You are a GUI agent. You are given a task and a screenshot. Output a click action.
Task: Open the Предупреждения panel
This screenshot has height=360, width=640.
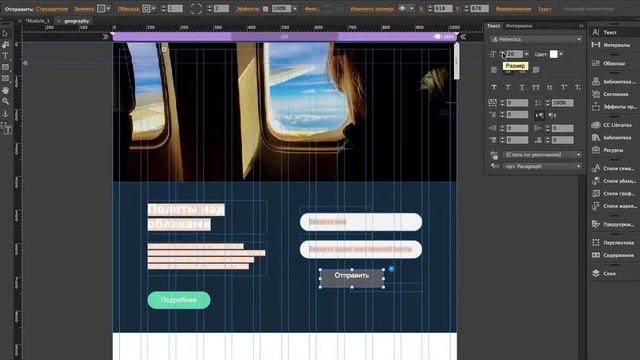(614, 224)
